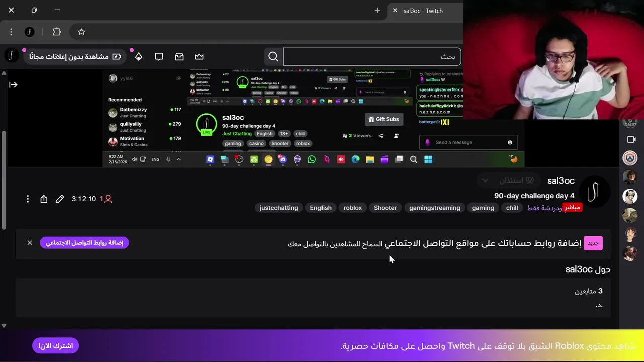Open the notifications inbox icon
Viewport: 644px width, 362px height.
click(x=179, y=57)
